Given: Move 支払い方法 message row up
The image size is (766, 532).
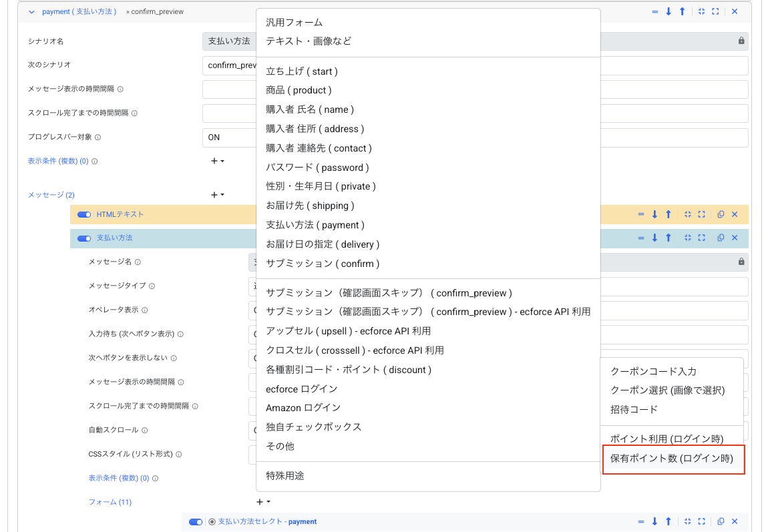Looking at the screenshot, I should tap(668, 238).
